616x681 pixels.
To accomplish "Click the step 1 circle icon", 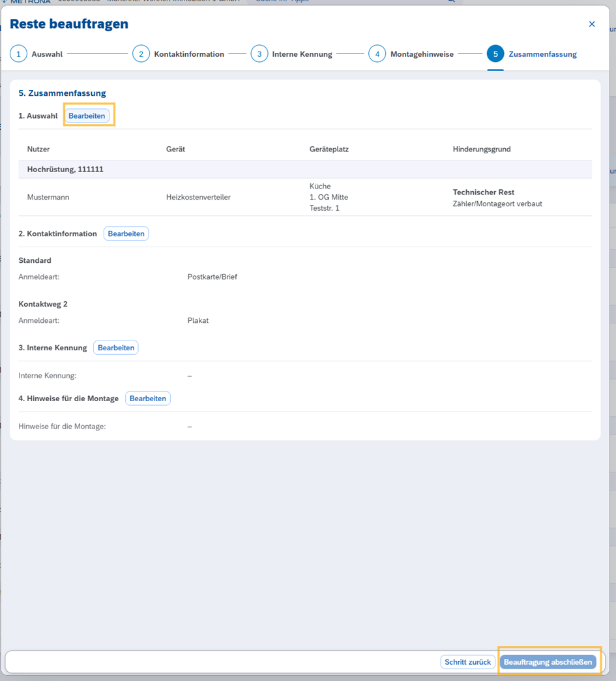I will [x=18, y=54].
